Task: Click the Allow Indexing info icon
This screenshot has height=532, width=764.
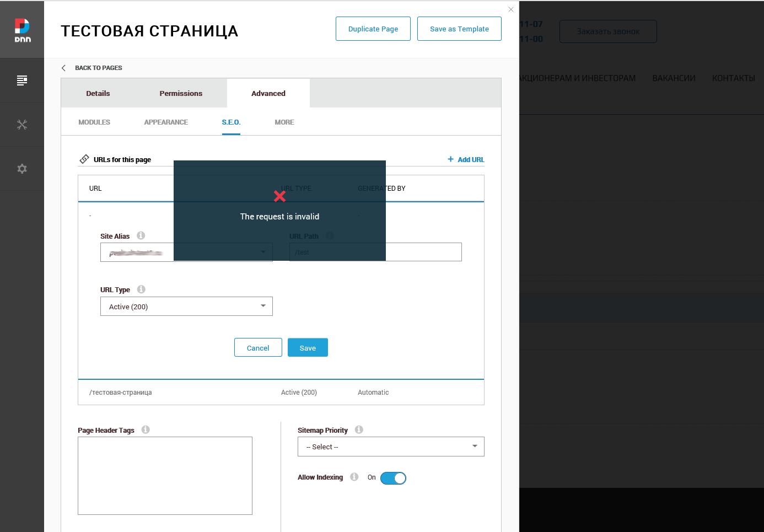Action: tap(354, 477)
